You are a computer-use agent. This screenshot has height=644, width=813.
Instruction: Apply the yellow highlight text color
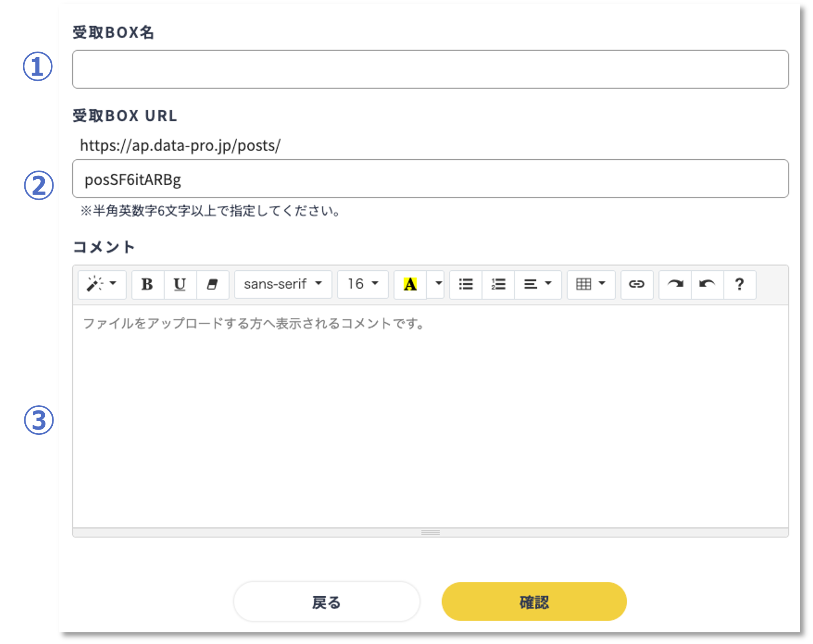[x=410, y=284]
